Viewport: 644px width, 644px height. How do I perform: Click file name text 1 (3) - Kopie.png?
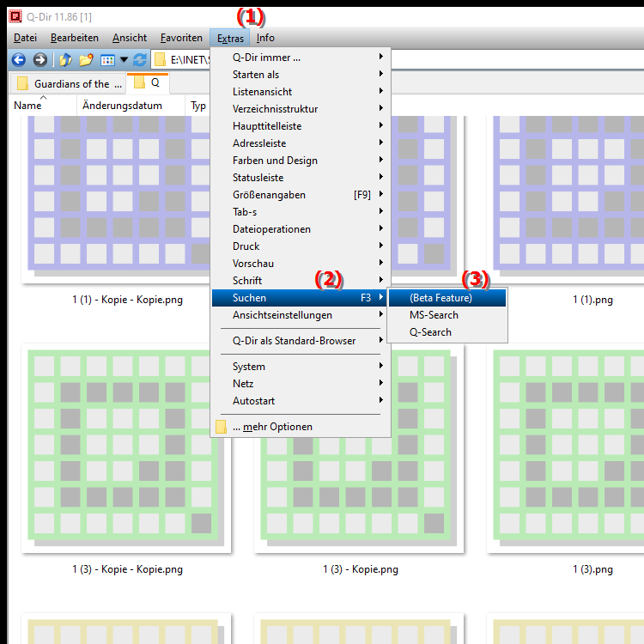click(360, 569)
